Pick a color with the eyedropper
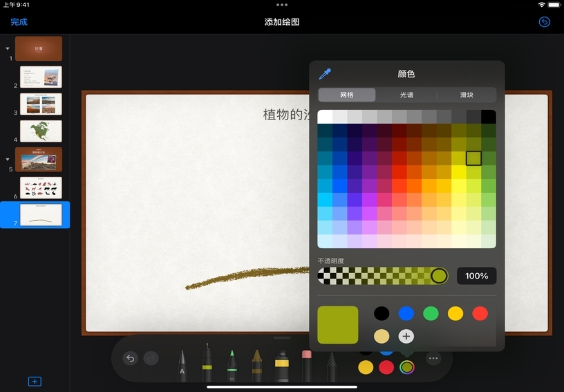564x392 pixels. pos(324,74)
